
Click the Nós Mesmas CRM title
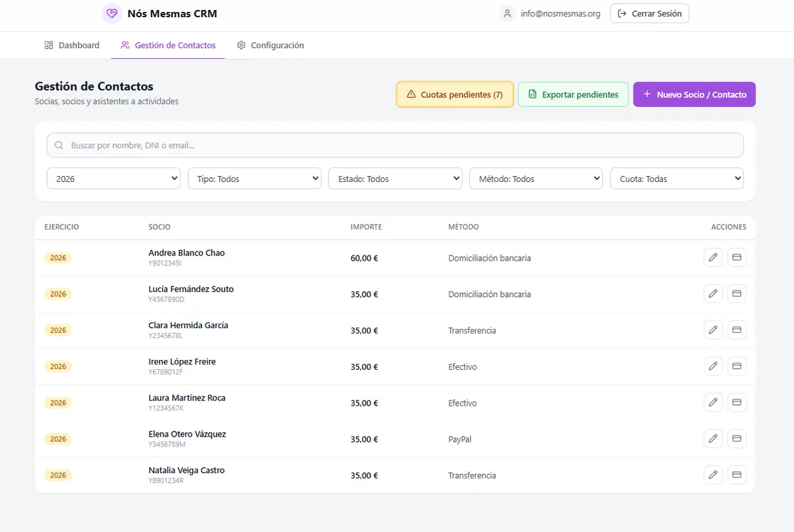(x=172, y=13)
